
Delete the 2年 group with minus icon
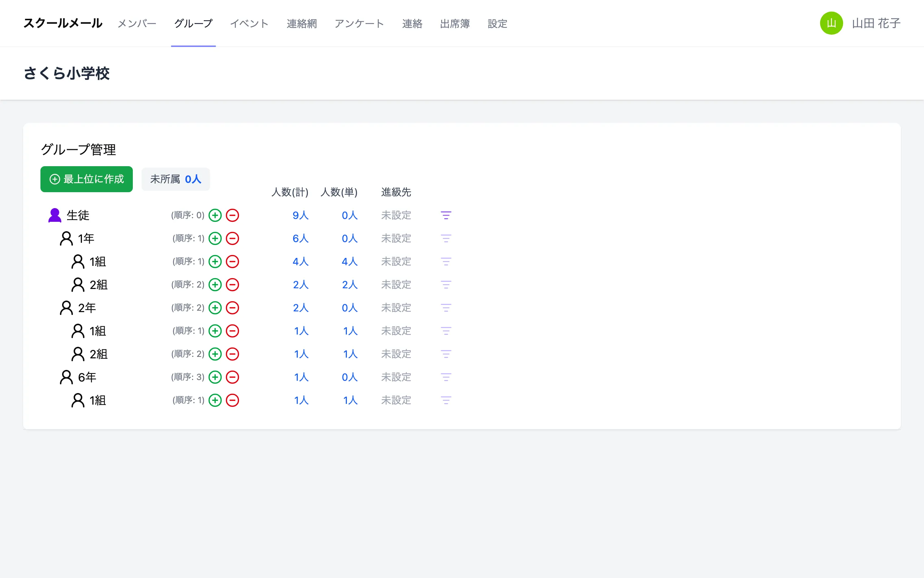click(x=232, y=308)
